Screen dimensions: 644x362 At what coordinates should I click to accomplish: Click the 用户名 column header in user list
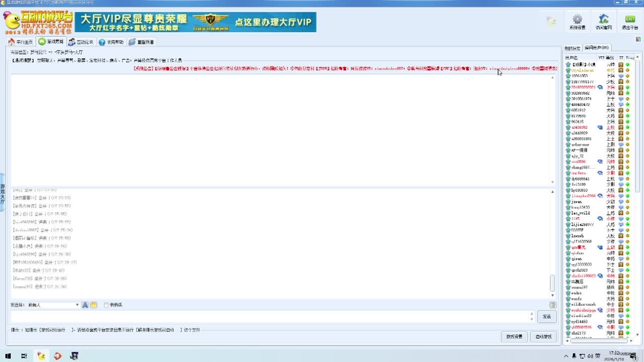(x=572, y=58)
